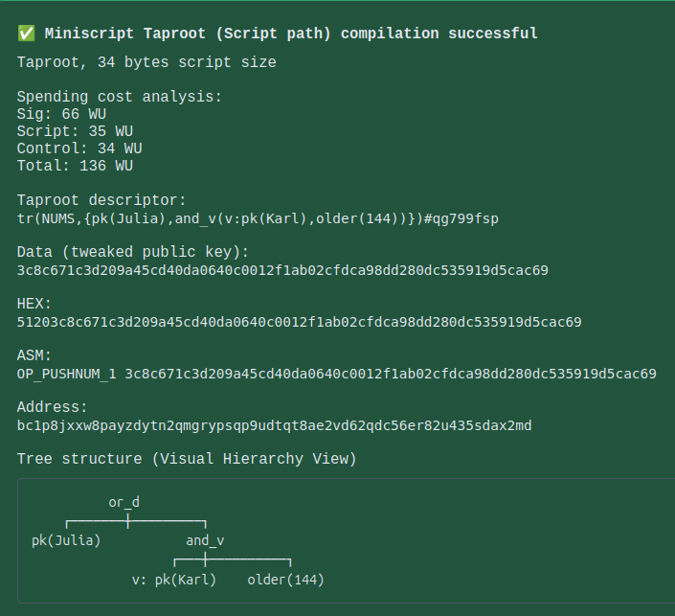Screen dimensions: 675x616
Task: Select the older(144) tree node
Action: point(285,580)
